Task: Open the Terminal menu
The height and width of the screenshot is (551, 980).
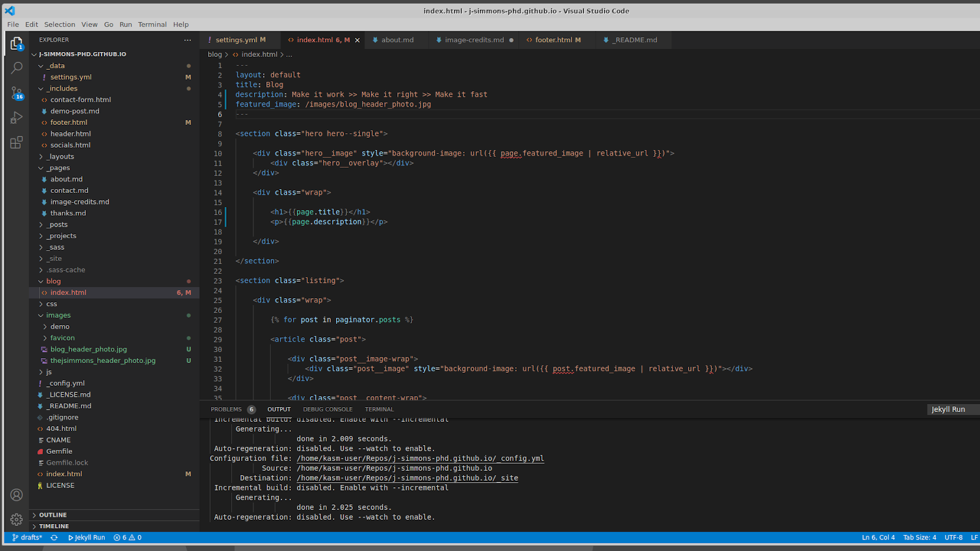Action: tap(152, 24)
